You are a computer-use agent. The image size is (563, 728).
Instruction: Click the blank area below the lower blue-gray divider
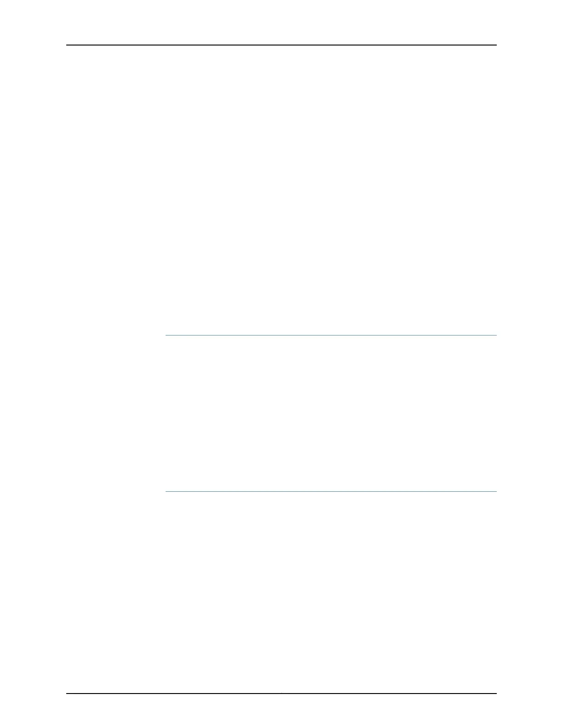click(x=331, y=592)
